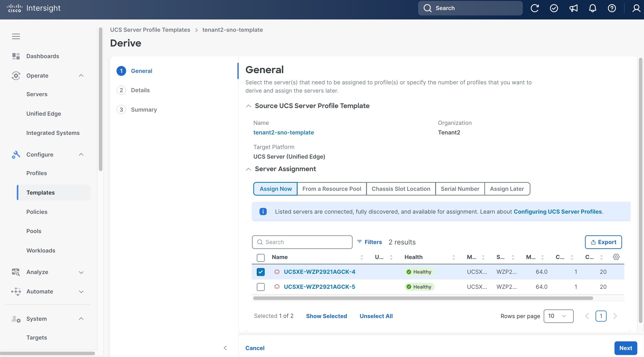644x357 pixels.
Task: Open table column settings gear icon
Action: [x=616, y=257]
